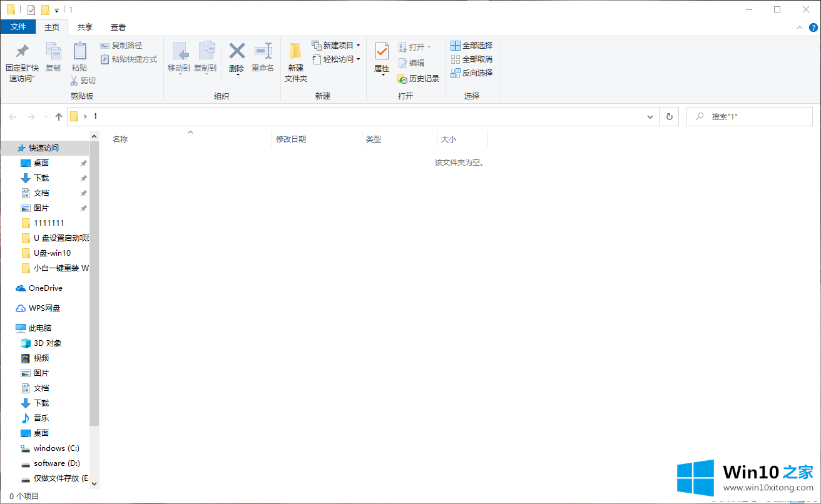Click Paste Shortcut (粘贴快捷方式)
The width and height of the screenshot is (821, 504).
(x=129, y=59)
